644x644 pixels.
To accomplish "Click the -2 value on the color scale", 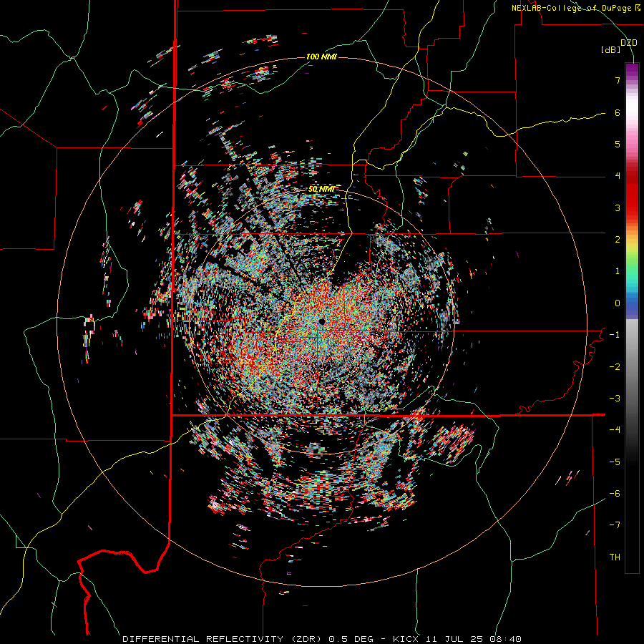I will coord(615,367).
